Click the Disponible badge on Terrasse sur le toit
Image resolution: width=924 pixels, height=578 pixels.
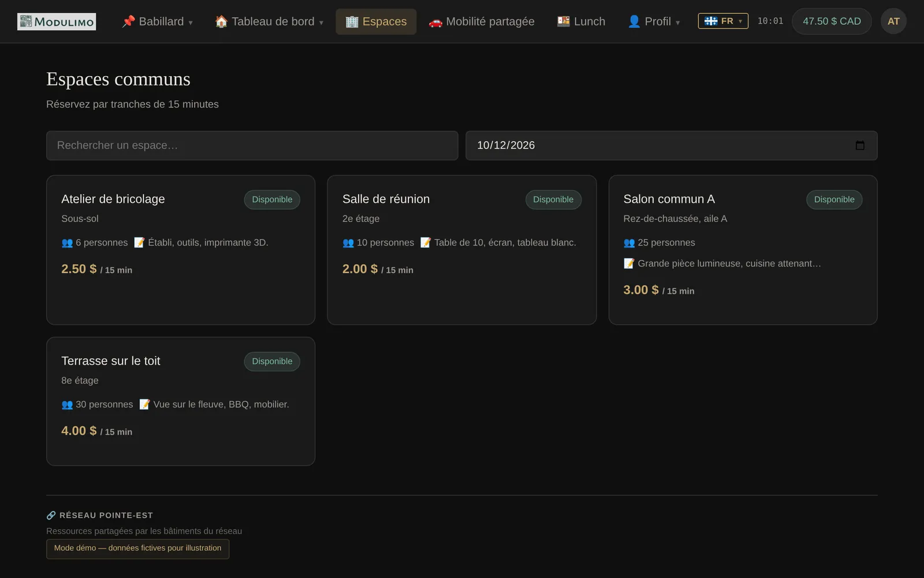(x=272, y=361)
